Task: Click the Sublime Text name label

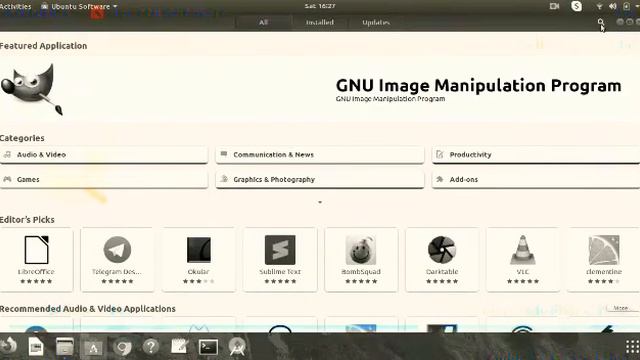Action: [280, 271]
